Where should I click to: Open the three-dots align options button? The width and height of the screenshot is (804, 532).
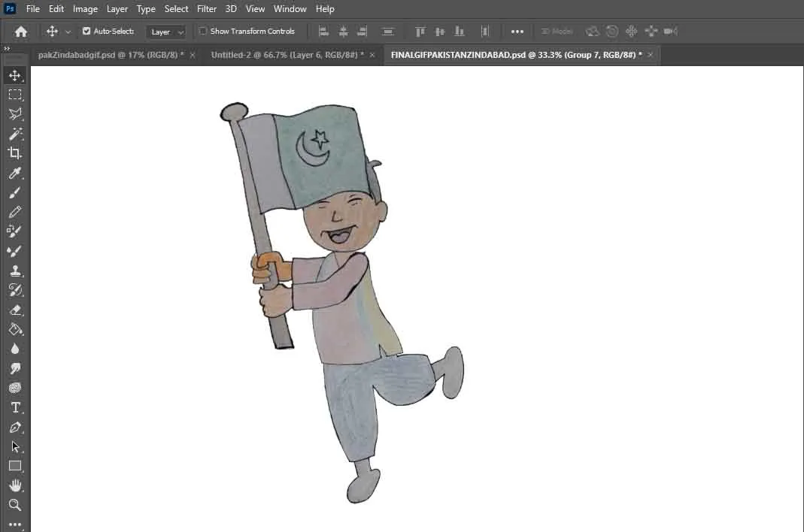click(517, 32)
